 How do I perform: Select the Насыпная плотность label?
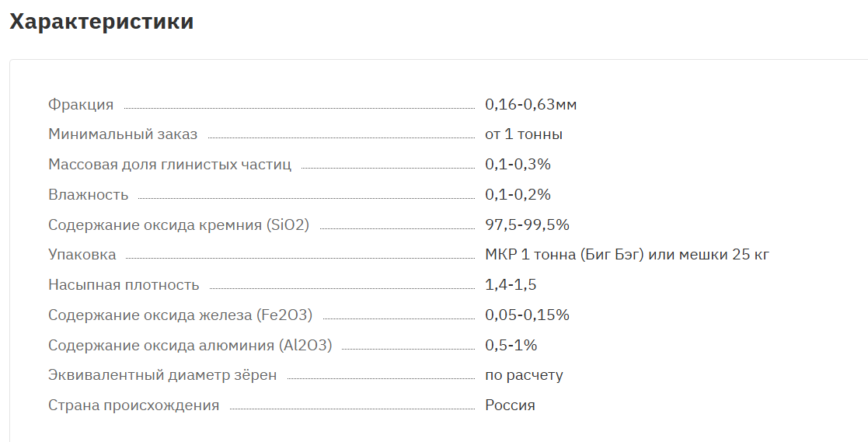(124, 285)
